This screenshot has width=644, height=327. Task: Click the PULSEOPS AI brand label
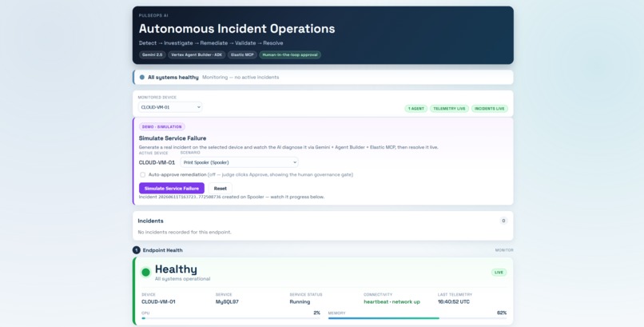click(153, 16)
